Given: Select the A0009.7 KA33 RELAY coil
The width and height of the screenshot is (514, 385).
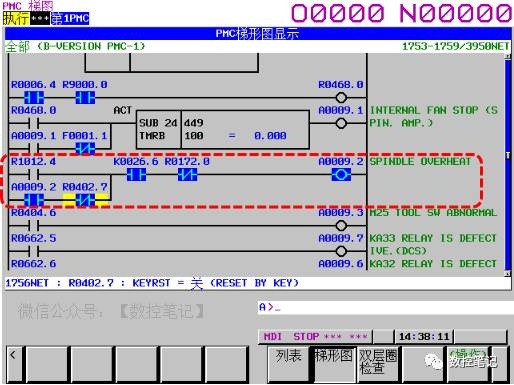Looking at the screenshot, I should click(341, 251).
